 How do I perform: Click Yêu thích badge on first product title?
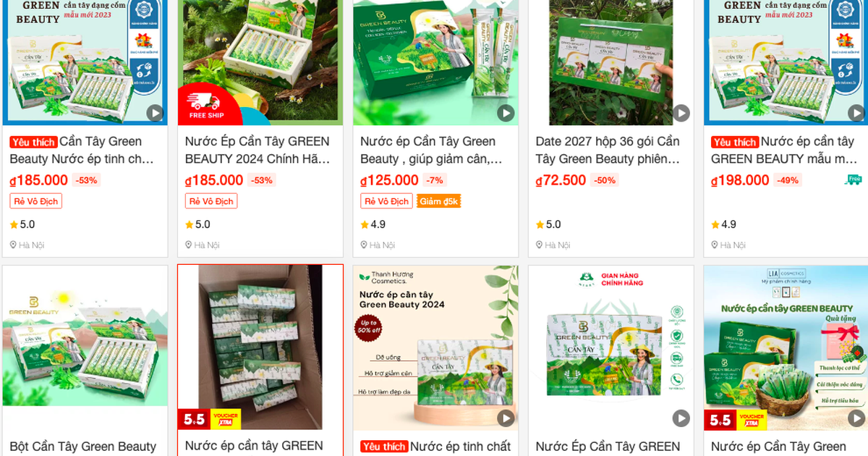(x=33, y=142)
